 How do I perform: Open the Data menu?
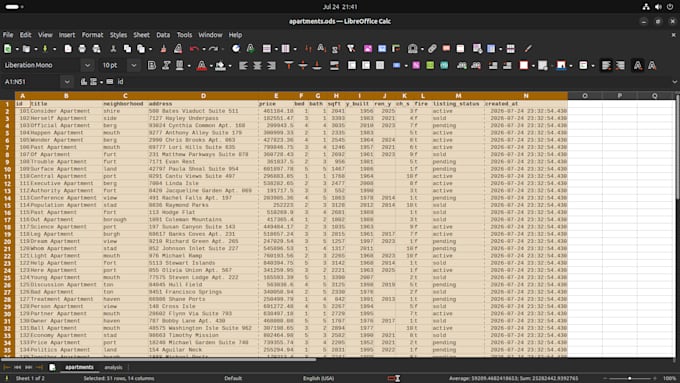163,35
